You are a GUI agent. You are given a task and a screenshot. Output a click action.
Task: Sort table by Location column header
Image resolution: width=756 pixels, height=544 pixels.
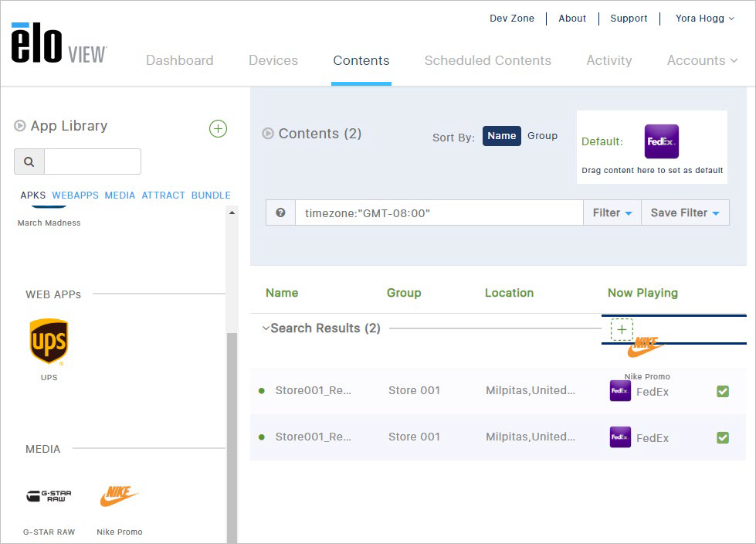[509, 293]
